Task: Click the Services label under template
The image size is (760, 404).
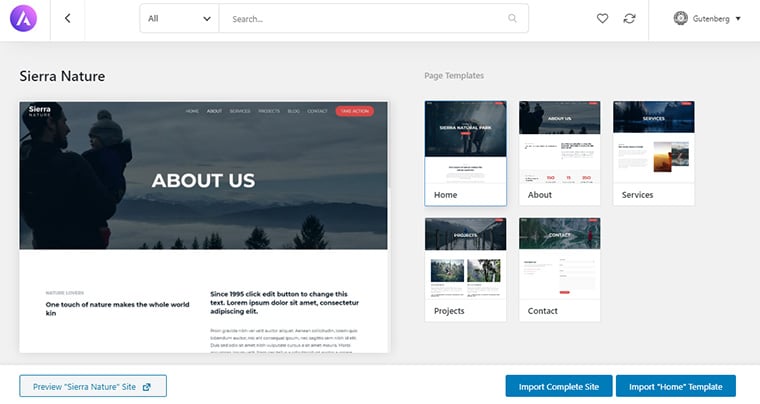Action: 637,195
